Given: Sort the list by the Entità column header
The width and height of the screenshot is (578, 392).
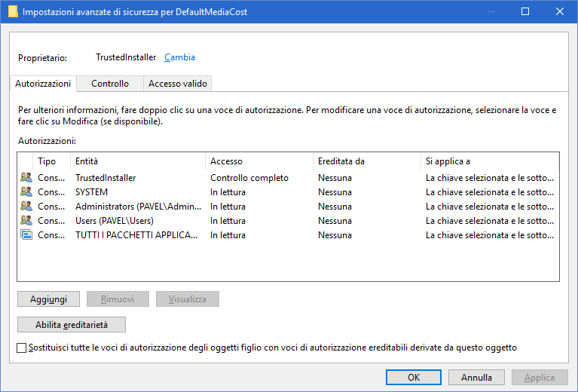Looking at the screenshot, I should click(x=137, y=161).
